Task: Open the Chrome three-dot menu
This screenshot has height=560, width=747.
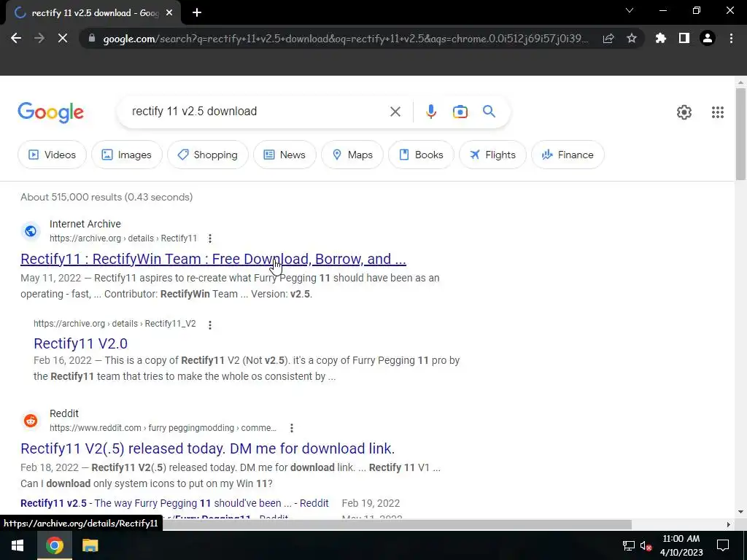Action: pos(731,39)
